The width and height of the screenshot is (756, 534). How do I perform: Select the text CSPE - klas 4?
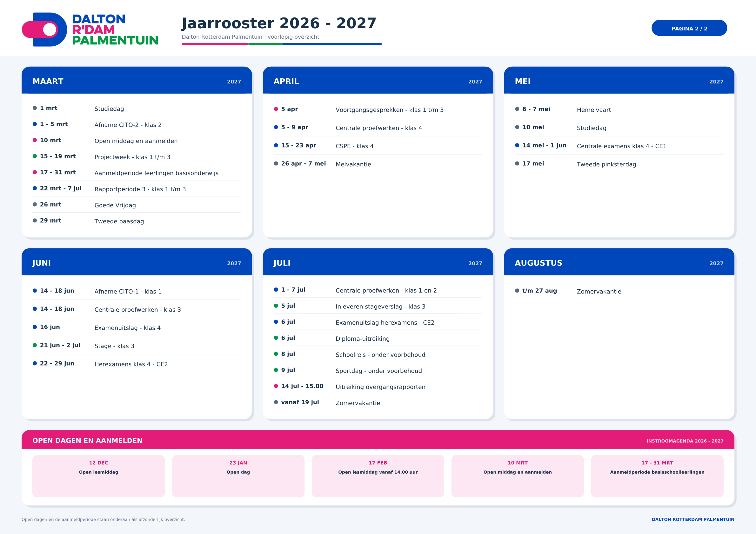[x=355, y=146]
